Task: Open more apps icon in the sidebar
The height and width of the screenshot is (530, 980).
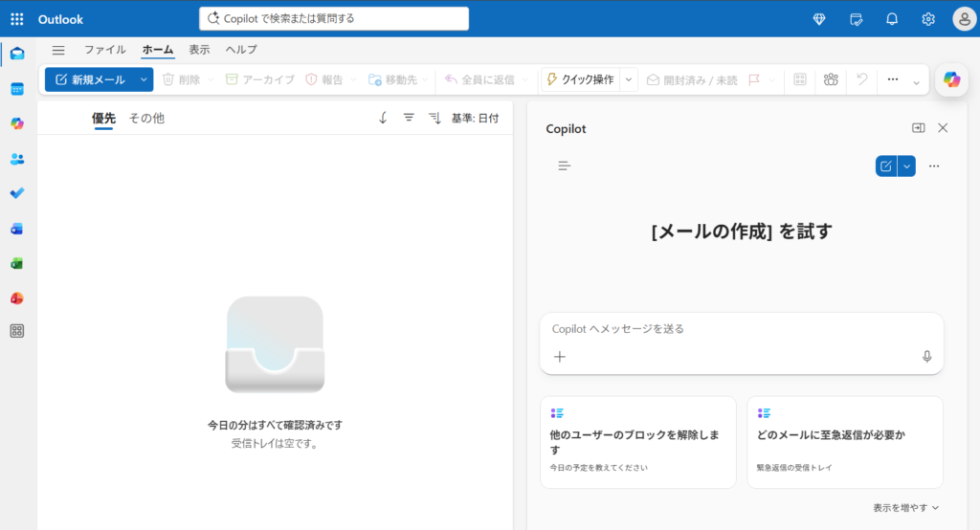Action: 17,331
